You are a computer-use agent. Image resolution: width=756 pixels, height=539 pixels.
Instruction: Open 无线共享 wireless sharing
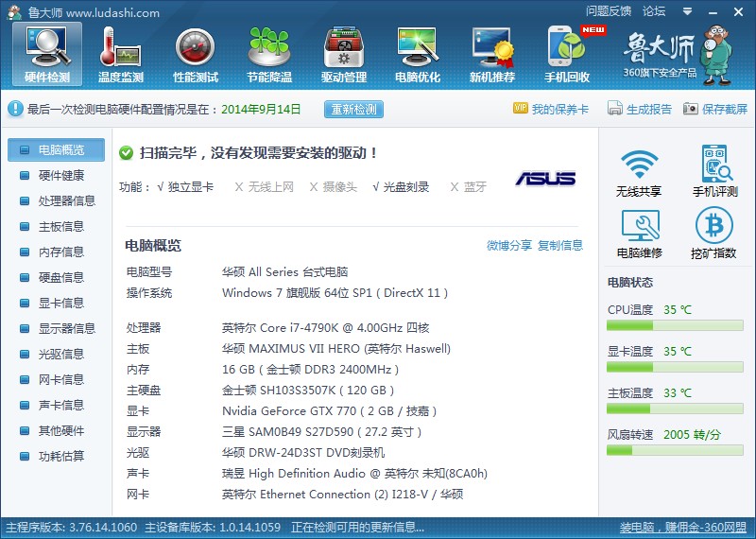click(x=639, y=173)
